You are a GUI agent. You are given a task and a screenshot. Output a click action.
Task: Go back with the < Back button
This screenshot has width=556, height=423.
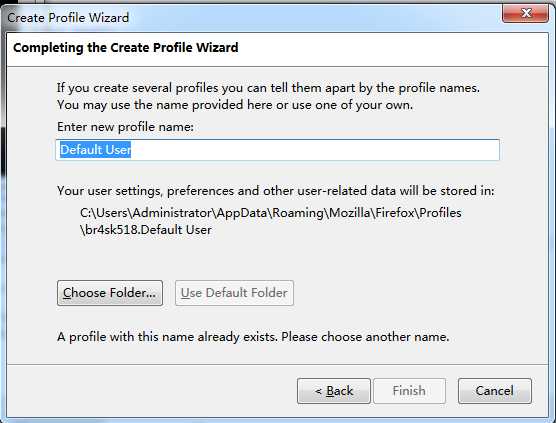334,391
